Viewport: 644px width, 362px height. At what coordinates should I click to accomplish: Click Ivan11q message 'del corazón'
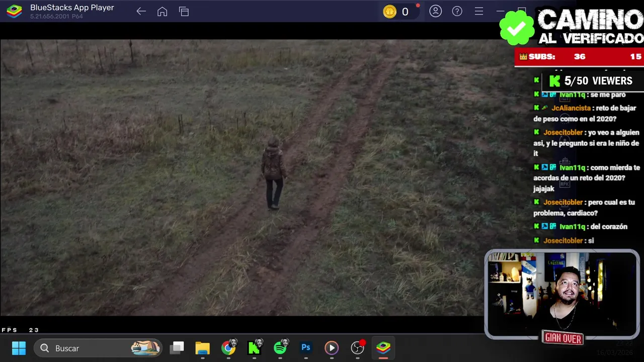click(x=608, y=227)
